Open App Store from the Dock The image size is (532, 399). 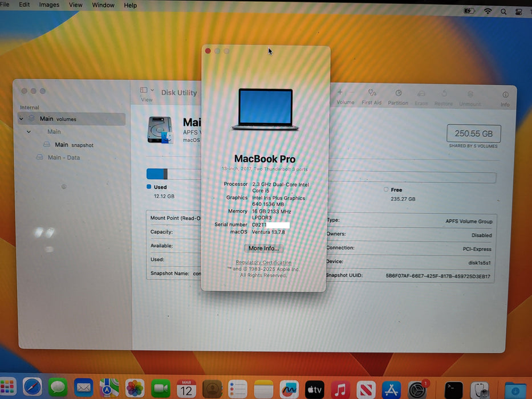[x=391, y=389]
